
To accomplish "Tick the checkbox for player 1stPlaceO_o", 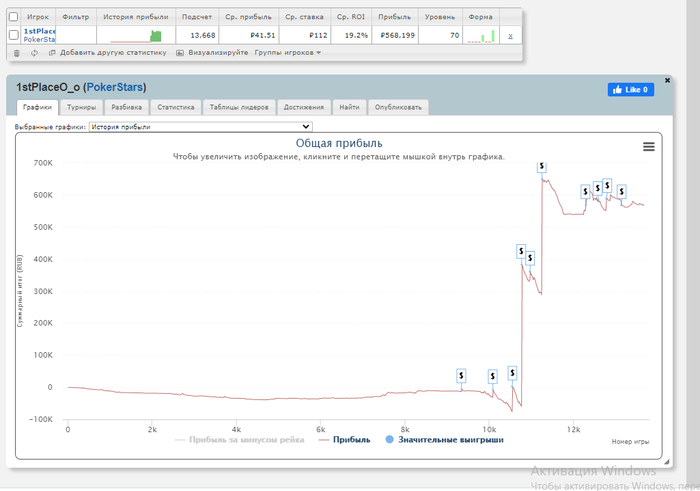I will (14, 35).
